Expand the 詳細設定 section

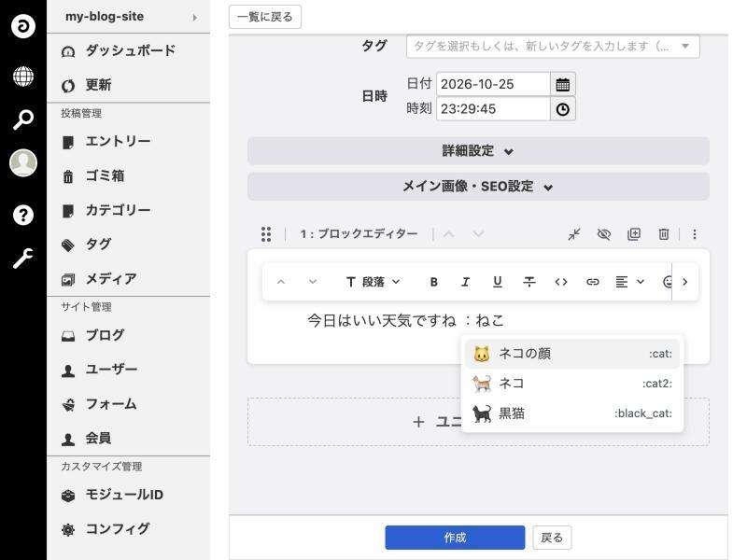[478, 151]
